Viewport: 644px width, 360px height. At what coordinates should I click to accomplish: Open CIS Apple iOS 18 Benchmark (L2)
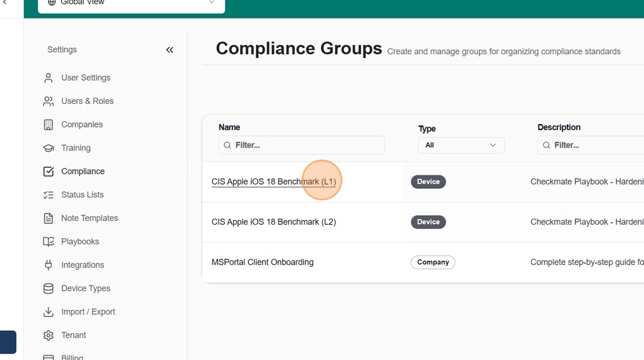273,222
